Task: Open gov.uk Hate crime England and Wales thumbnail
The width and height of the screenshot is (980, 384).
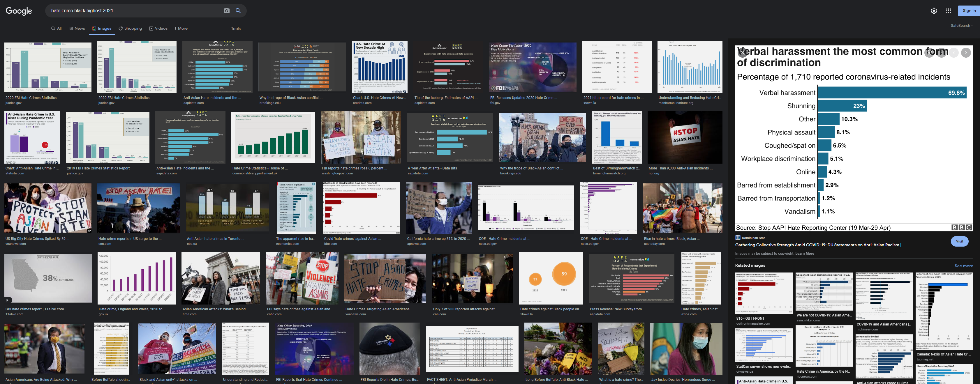Action: coord(137,278)
